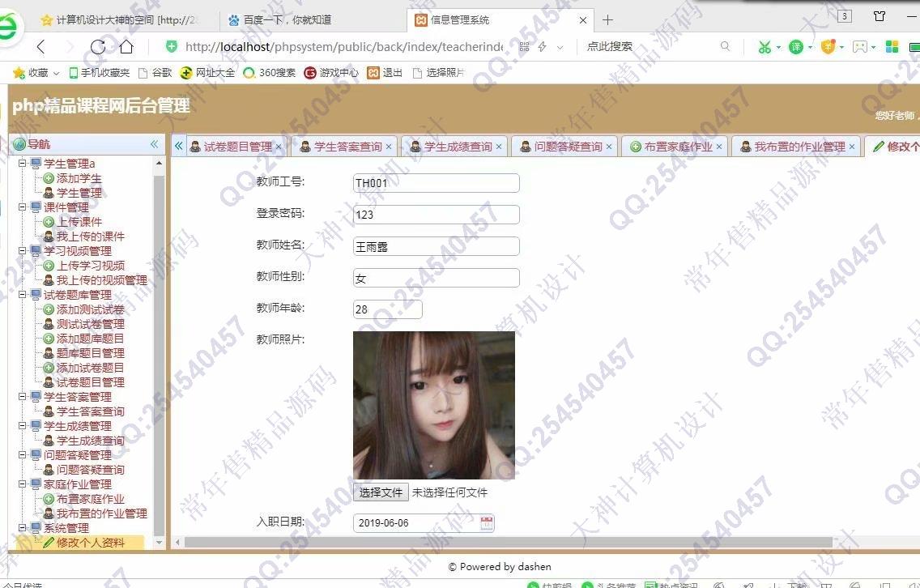Screen dimensions: 920x588
Task: Open 手机收藏夹 bookmark
Action: [x=99, y=73]
